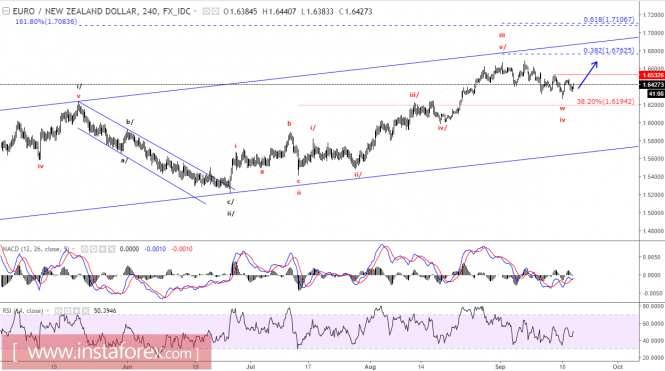
Task: Select the black 'c/' wave label
Action: (x=231, y=202)
